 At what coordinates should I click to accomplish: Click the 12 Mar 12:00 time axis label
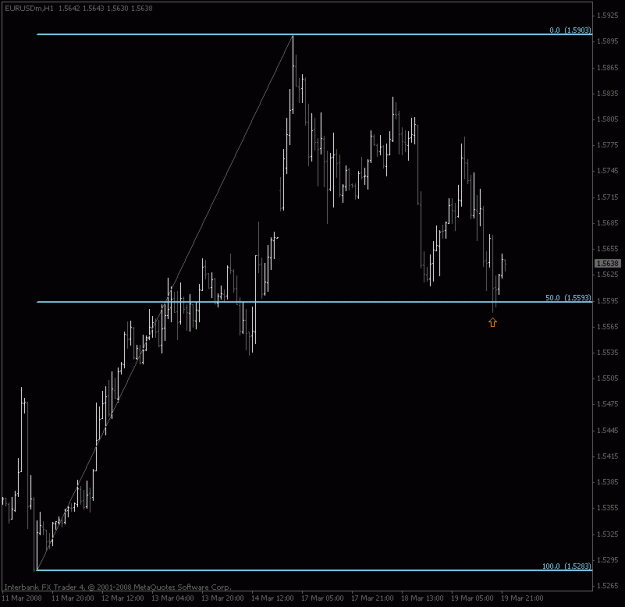(x=122, y=598)
